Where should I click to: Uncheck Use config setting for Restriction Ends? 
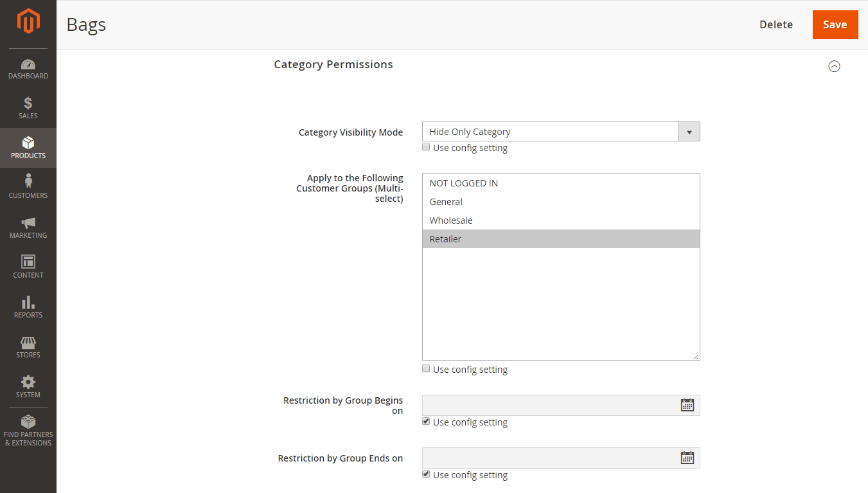(426, 474)
